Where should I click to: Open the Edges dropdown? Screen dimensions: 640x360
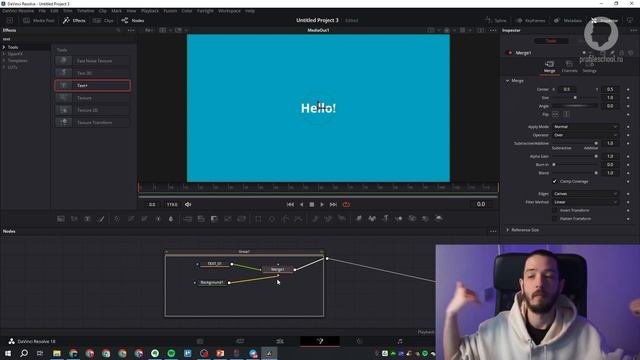tap(585, 194)
